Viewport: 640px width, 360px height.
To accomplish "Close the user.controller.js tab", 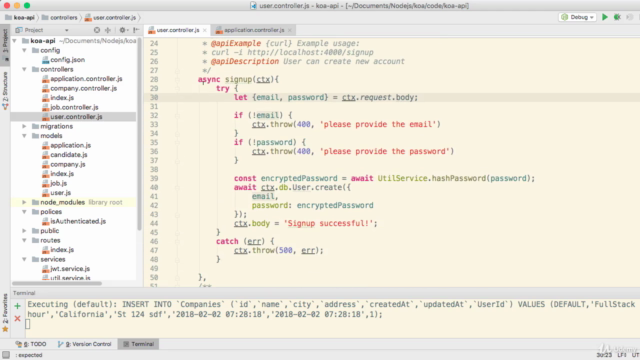I will 204,31.
